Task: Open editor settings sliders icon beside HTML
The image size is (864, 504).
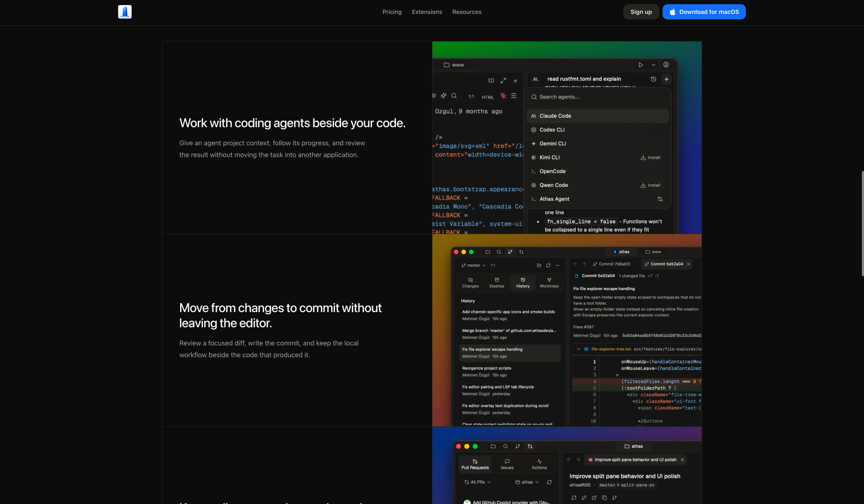Action: pos(513,96)
